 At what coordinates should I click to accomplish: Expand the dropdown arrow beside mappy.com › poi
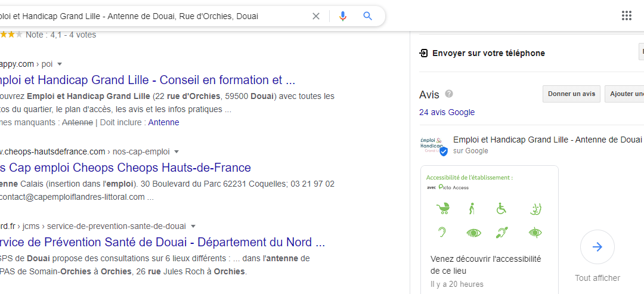(x=60, y=64)
